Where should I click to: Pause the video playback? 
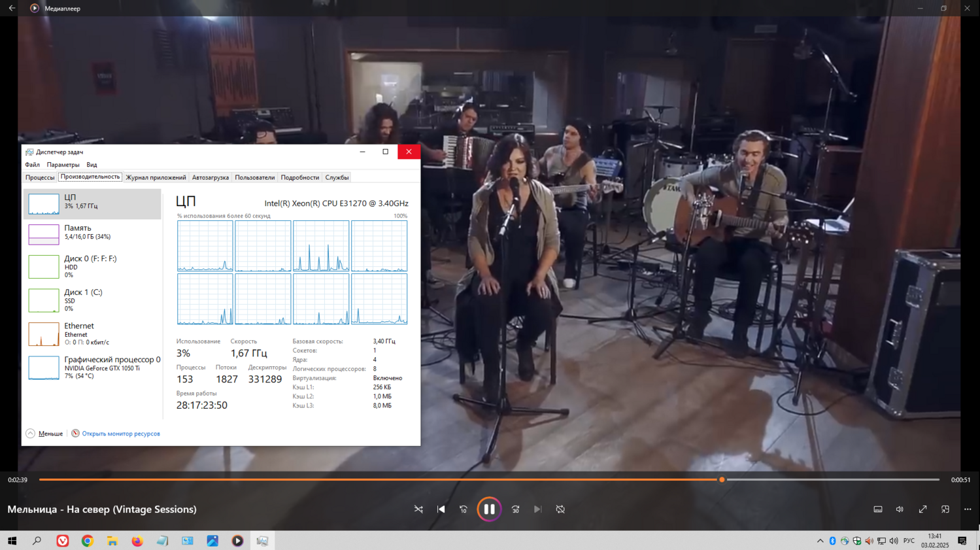point(489,509)
